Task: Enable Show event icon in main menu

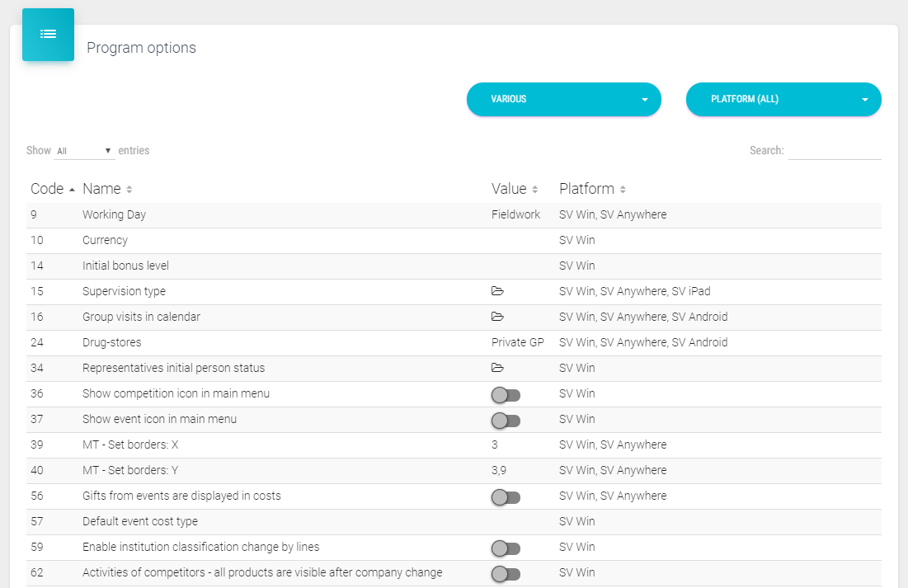Action: tap(506, 420)
